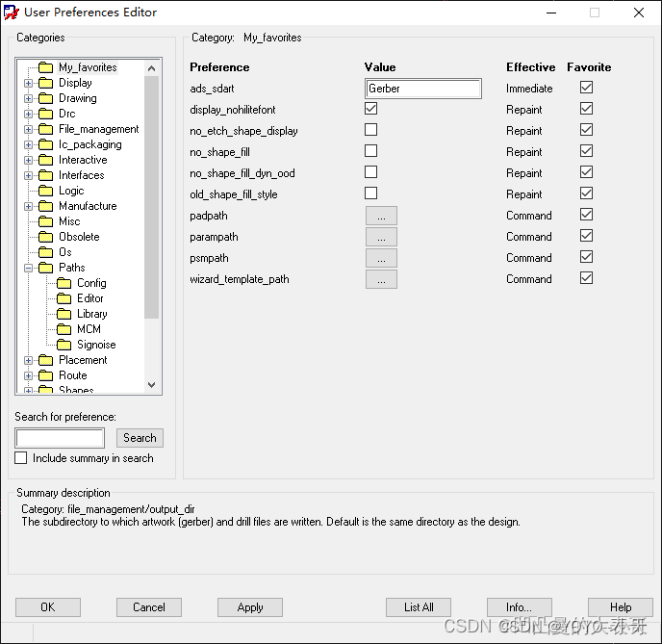Click the Logic folder icon

(x=45, y=191)
